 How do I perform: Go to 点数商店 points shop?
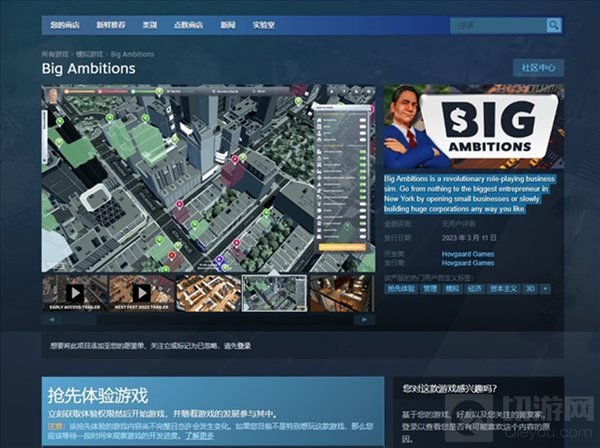(x=192, y=25)
